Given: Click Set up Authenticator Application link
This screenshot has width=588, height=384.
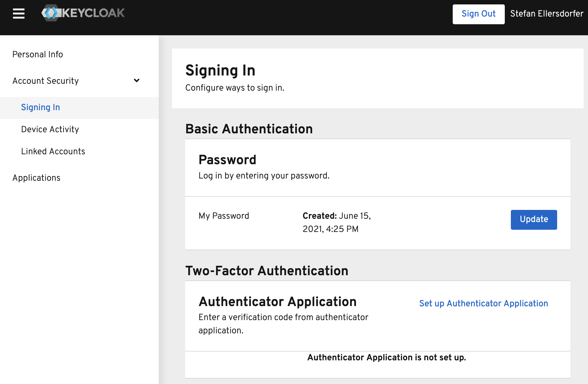Looking at the screenshot, I should 484,303.
